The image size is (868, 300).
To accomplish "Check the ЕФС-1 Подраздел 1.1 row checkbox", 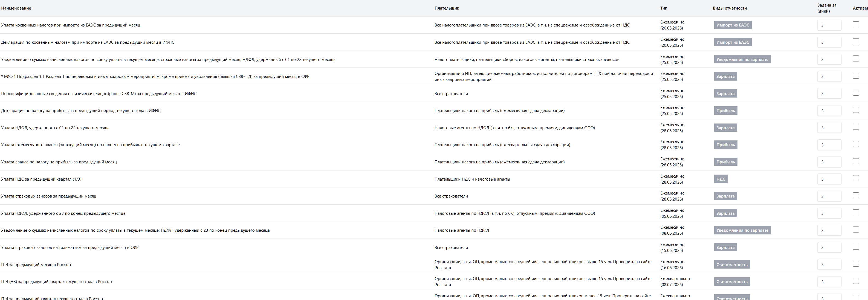I will [x=855, y=76].
